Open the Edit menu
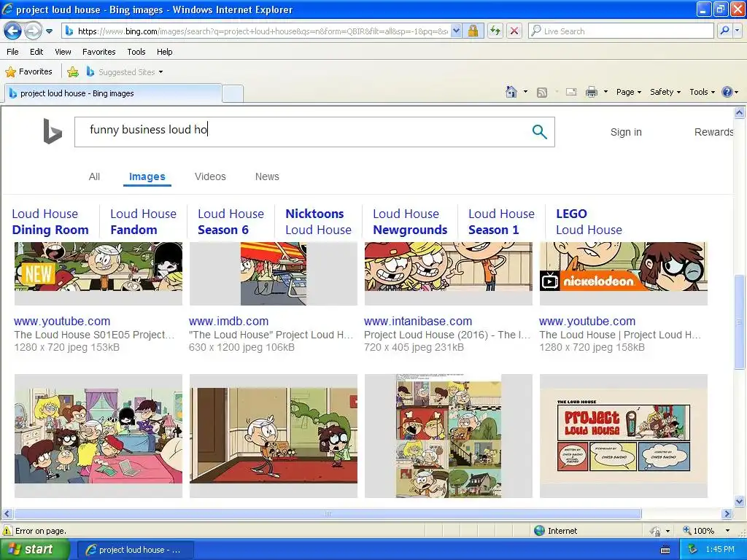747x560 pixels. tap(36, 52)
